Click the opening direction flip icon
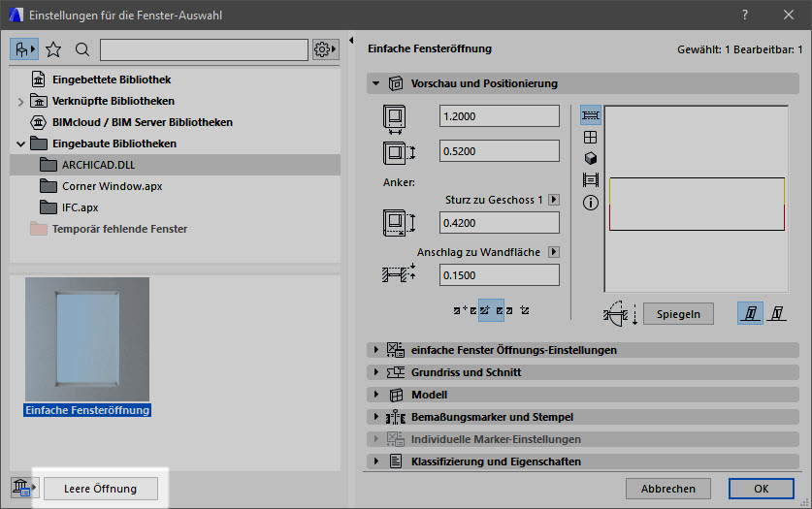Screen dimensions: 812x509 click(620, 313)
